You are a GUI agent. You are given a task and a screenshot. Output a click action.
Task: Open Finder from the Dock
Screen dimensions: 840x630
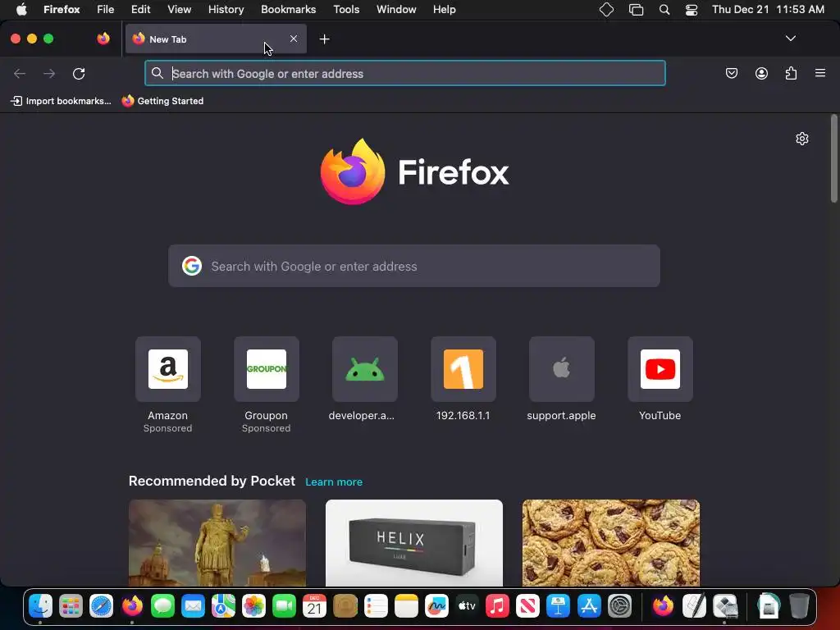[41, 606]
